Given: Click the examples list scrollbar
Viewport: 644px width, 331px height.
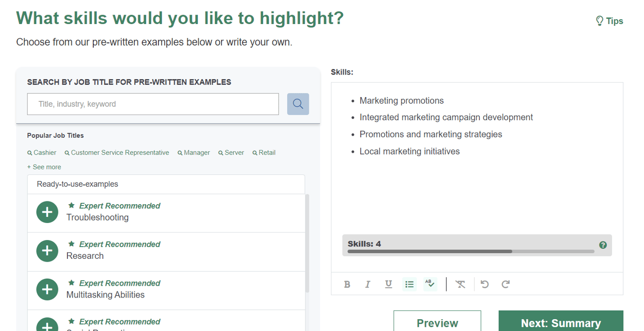Looking at the screenshot, I should [307, 243].
